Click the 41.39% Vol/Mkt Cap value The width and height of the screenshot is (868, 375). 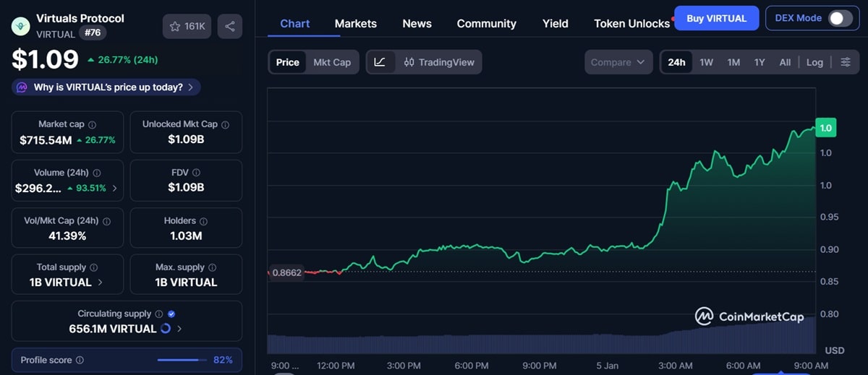tap(67, 236)
